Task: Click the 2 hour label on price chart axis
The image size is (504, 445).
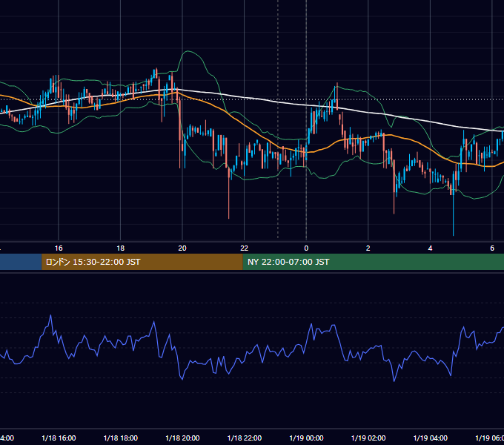Action: pos(368,248)
